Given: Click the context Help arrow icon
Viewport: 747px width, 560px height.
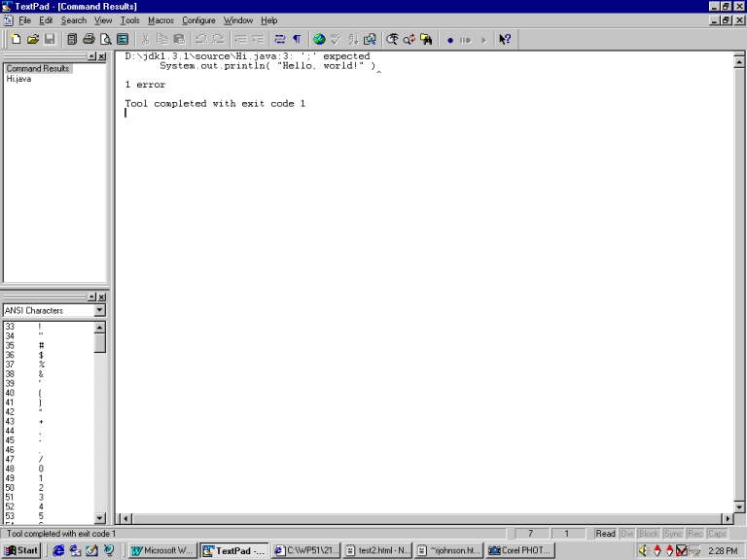Looking at the screenshot, I should [x=505, y=39].
